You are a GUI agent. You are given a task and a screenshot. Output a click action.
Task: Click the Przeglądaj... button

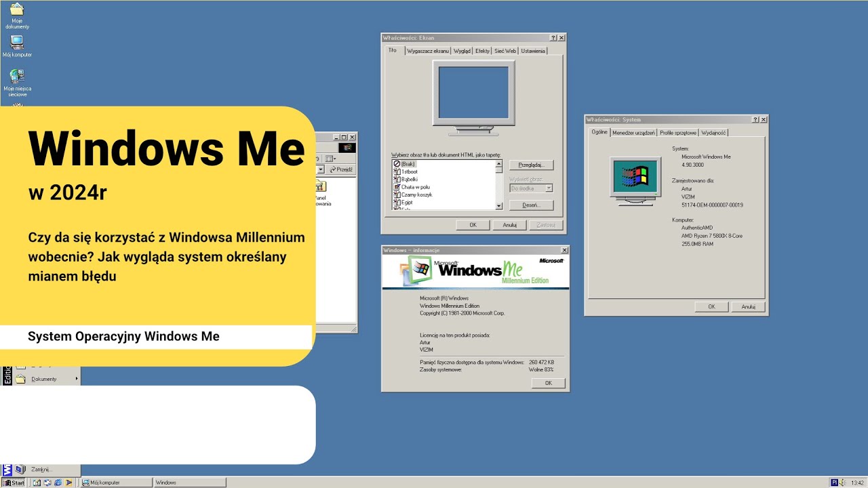point(532,165)
